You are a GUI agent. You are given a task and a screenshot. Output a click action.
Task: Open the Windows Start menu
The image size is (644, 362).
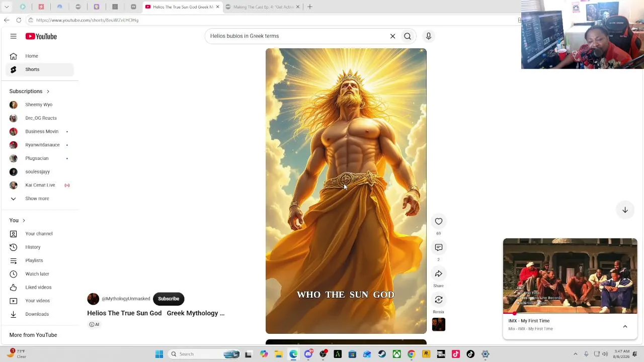[x=159, y=354]
